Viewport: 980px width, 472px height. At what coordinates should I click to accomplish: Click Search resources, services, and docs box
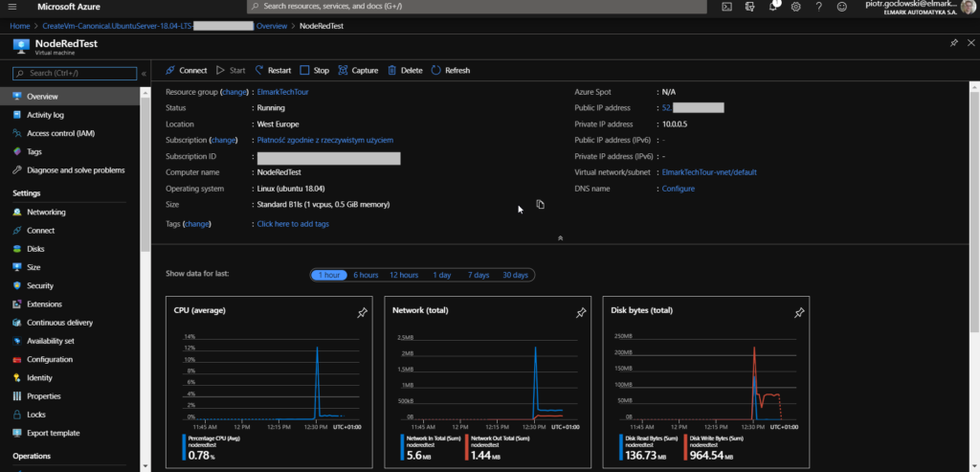click(x=477, y=7)
